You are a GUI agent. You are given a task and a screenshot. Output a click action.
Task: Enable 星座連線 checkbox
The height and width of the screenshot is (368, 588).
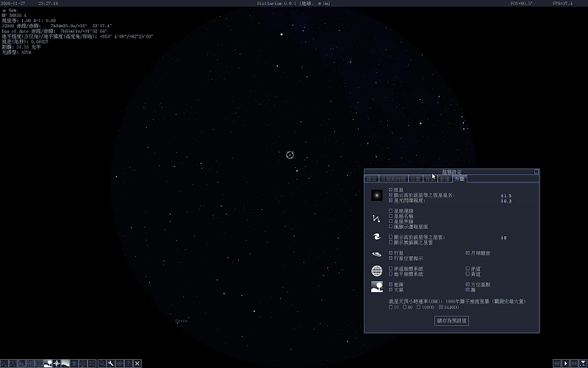[391, 211]
